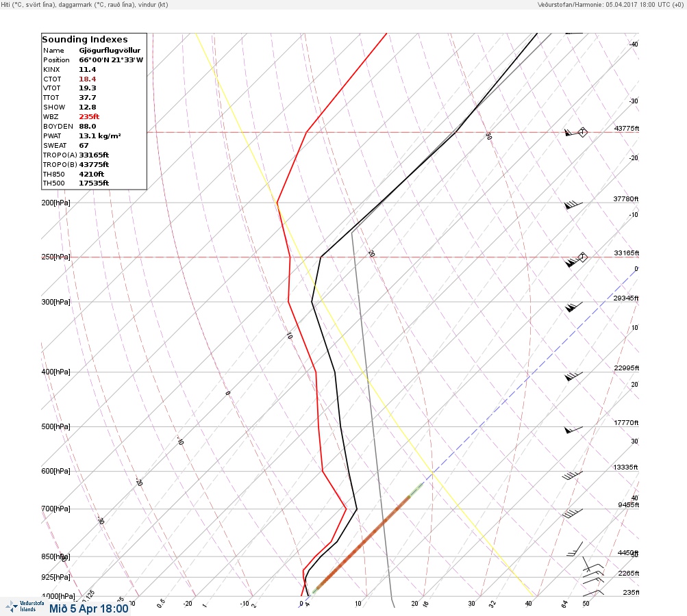Click the 9455ft height label

click(x=628, y=505)
